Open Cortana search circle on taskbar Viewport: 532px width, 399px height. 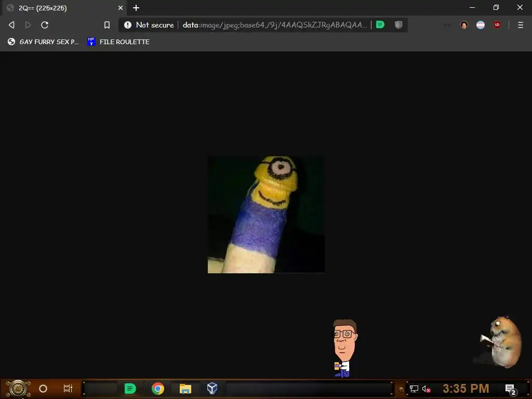43,389
